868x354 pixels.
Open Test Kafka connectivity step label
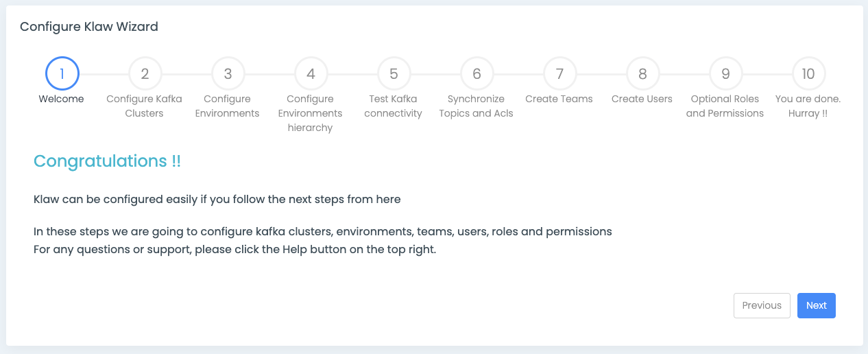[x=394, y=106]
